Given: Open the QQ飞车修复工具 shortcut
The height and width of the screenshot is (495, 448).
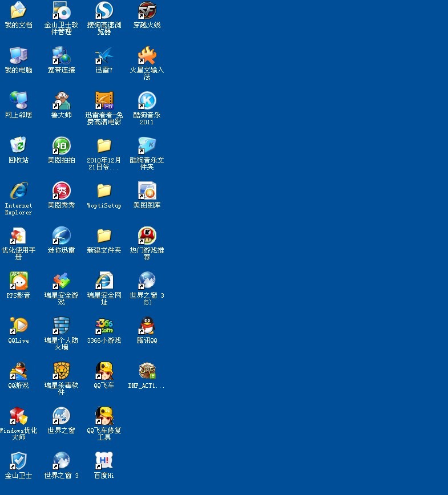Looking at the screenshot, I should tap(104, 416).
